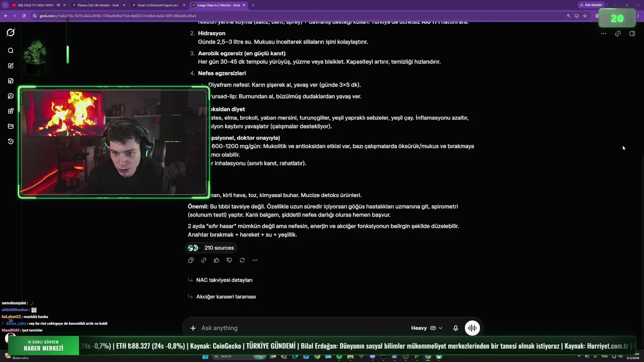Open a new browser tab
Viewport: 644px width, 362px height.
[x=253, y=5]
